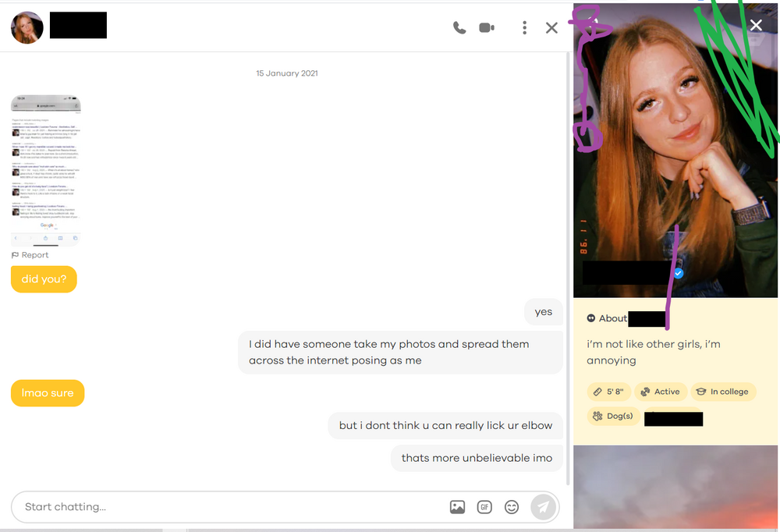The width and height of the screenshot is (780, 532).
Task: Close the chat conversation with the X
Action: click(551, 28)
